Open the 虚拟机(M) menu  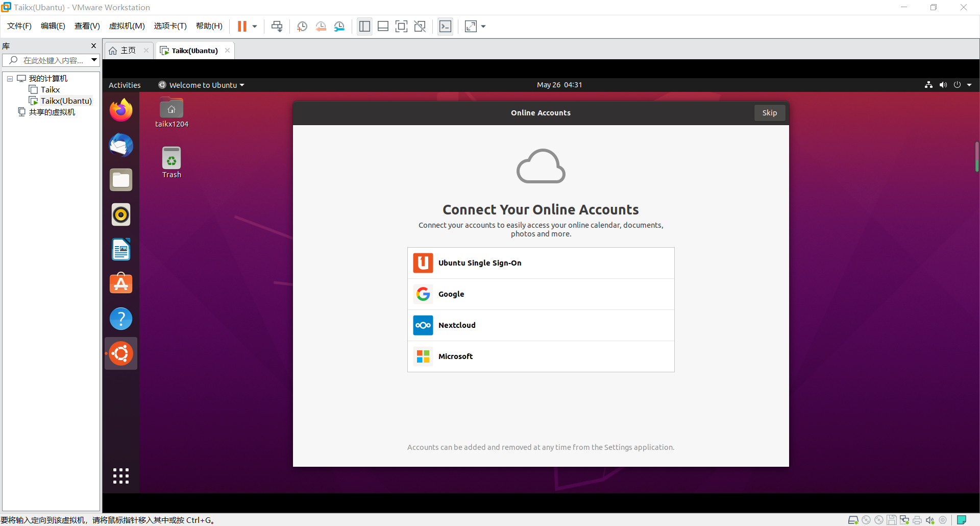pos(127,26)
